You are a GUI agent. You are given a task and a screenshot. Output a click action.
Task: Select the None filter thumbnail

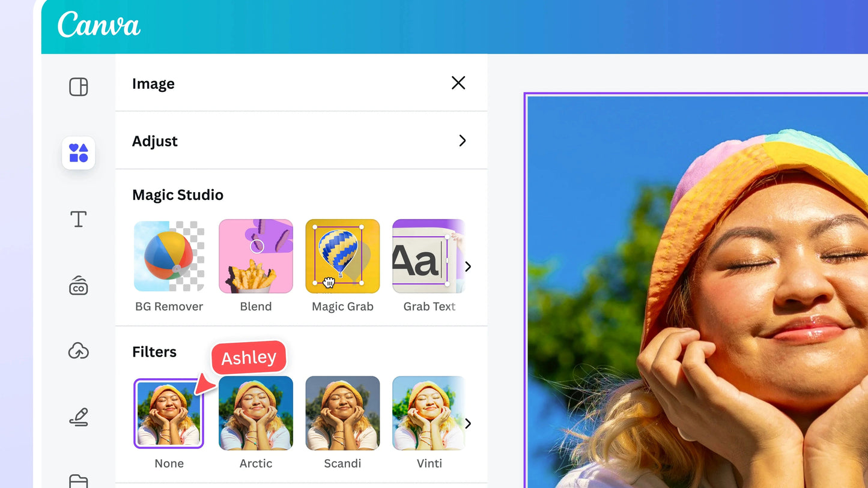[169, 414]
